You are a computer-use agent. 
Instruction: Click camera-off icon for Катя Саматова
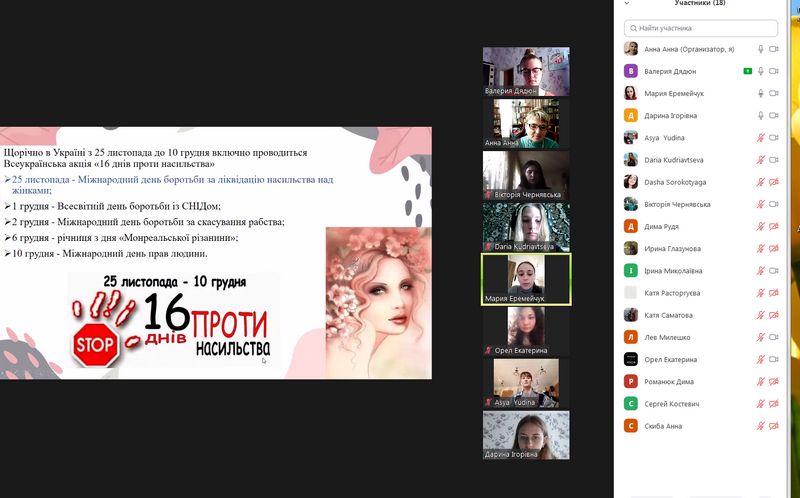pos(773,315)
